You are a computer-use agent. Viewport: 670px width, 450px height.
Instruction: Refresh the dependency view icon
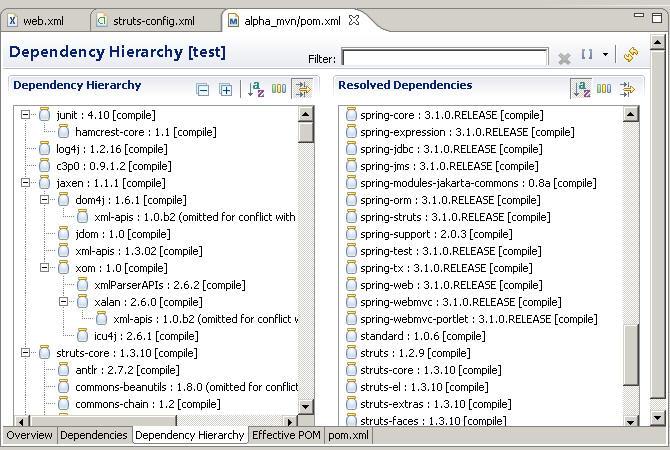click(630, 55)
